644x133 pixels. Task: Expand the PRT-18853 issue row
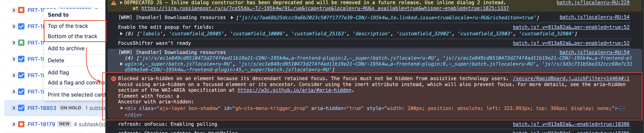pyautogui.click(x=14, y=108)
